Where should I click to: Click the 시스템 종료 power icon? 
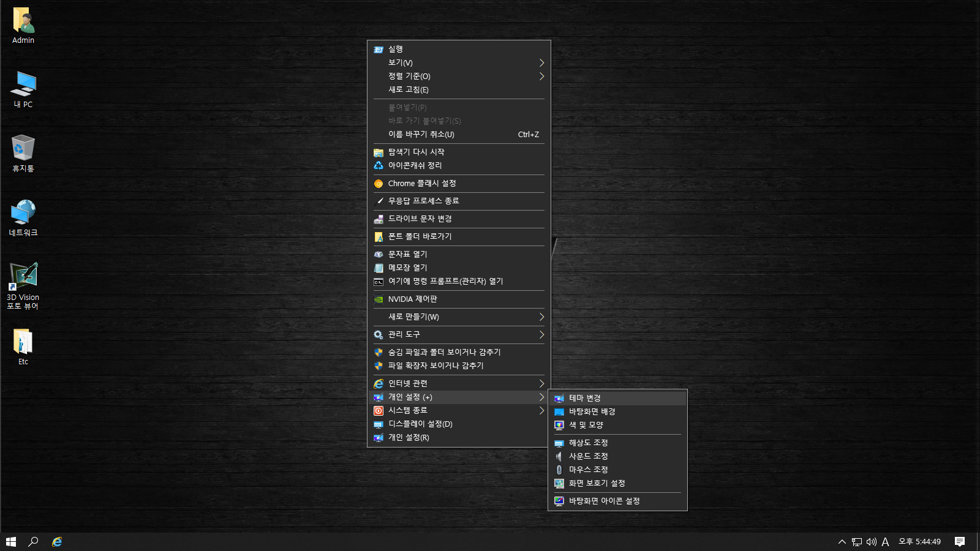(x=379, y=410)
